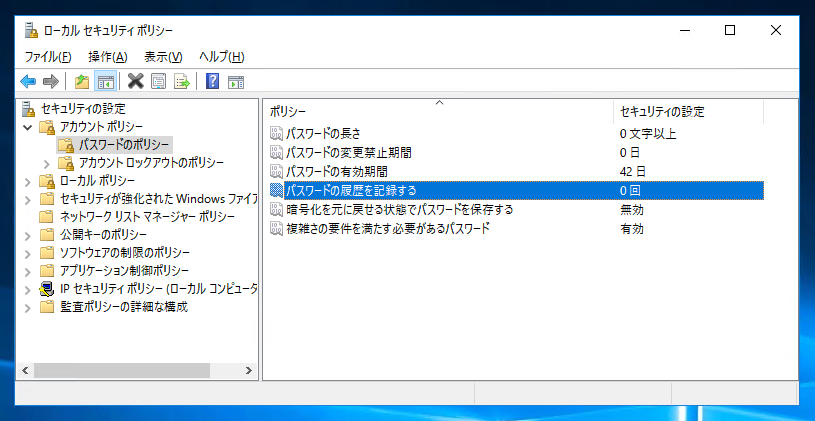Toggle the Show/Hide console tree icon
Screen dimensions: 815x421
click(106, 81)
